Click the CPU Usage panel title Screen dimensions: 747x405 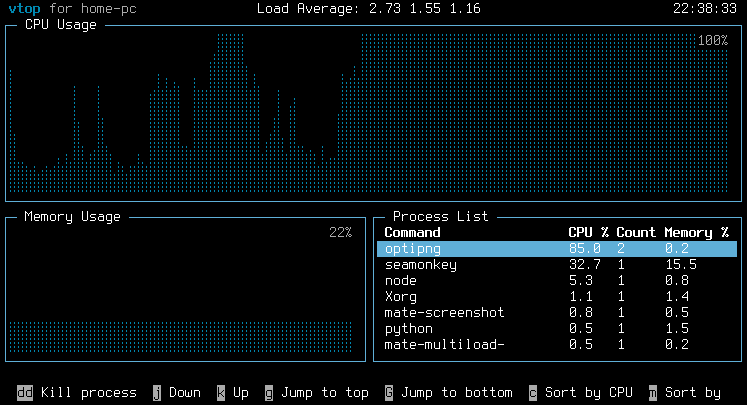(61, 25)
